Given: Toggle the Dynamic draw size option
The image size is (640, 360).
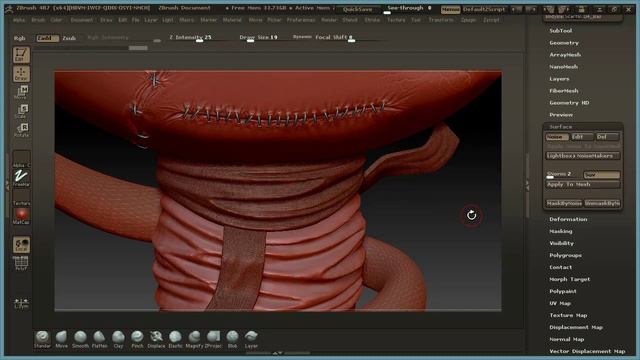Looking at the screenshot, I should click(x=302, y=37).
